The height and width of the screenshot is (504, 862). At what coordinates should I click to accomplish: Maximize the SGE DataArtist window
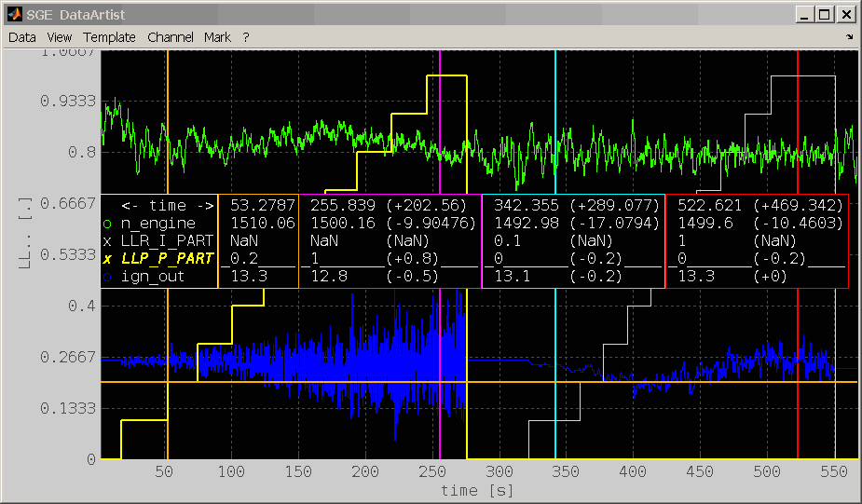click(825, 15)
